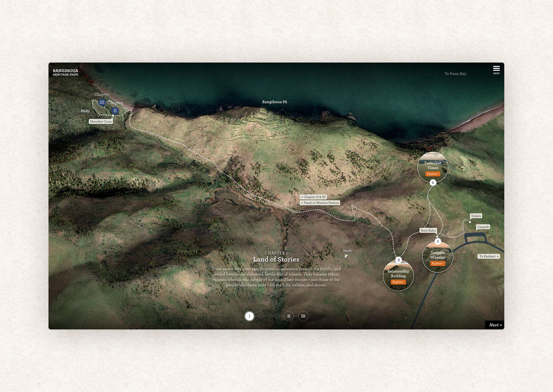Explore the Relationship Building story

point(398,282)
